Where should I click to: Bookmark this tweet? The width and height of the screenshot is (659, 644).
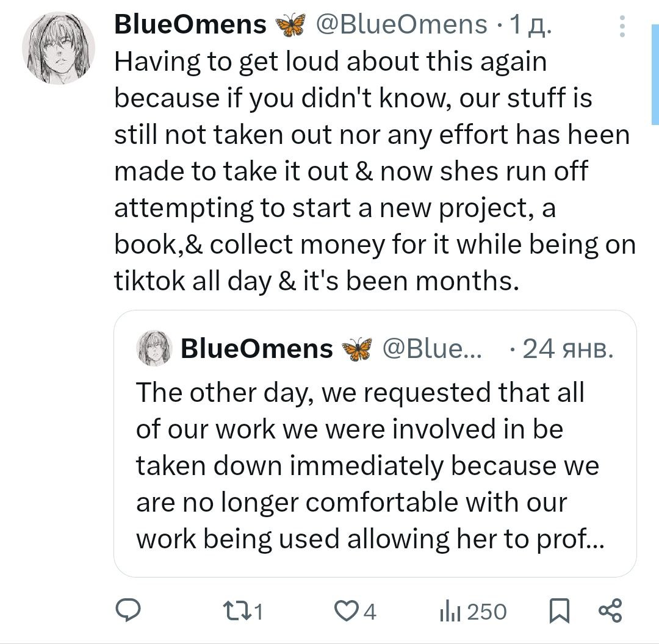[559, 610]
